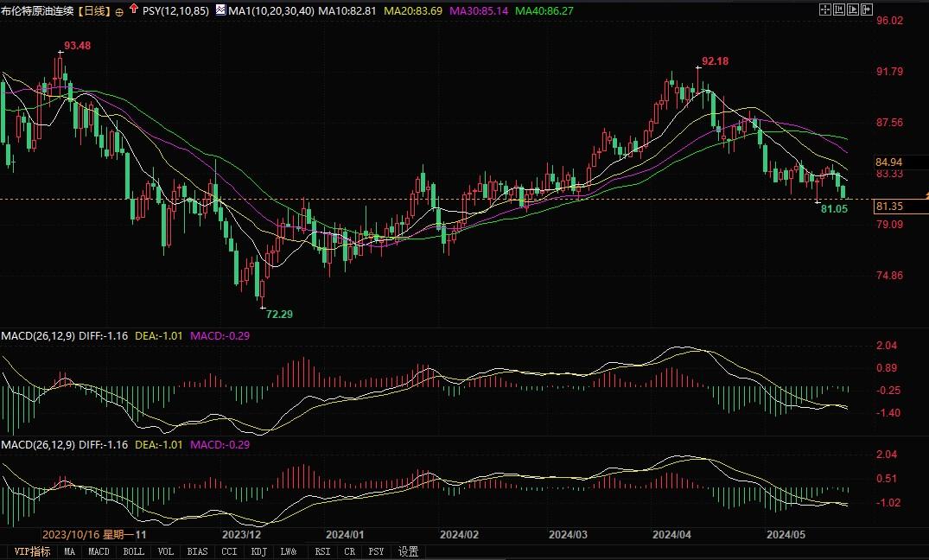Click the MA1(10,20,30,40) indicator label

pos(271,10)
